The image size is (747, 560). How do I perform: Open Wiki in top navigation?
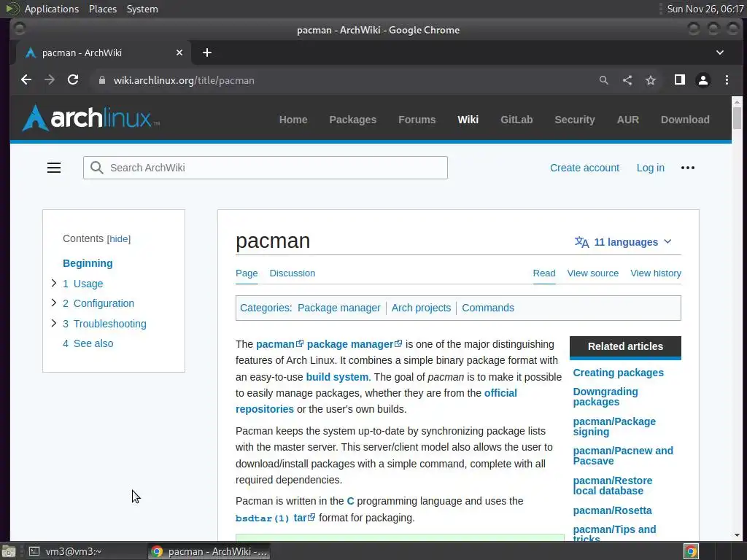coord(468,120)
